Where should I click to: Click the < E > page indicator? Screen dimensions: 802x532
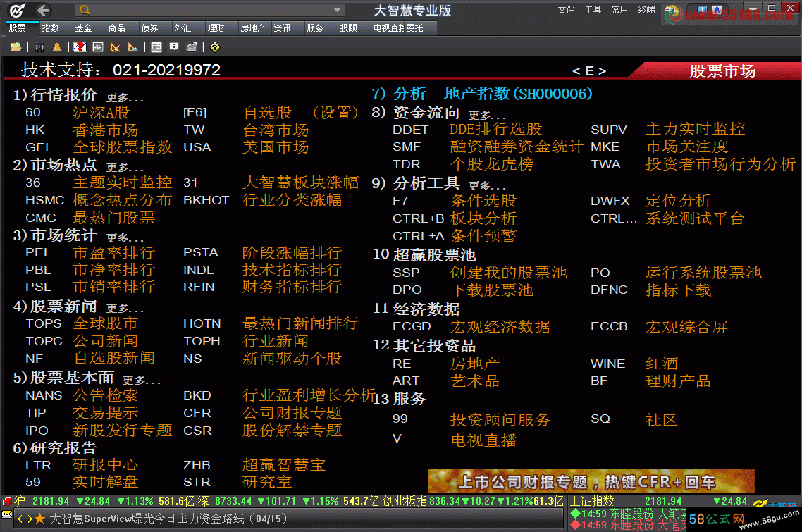click(x=589, y=71)
